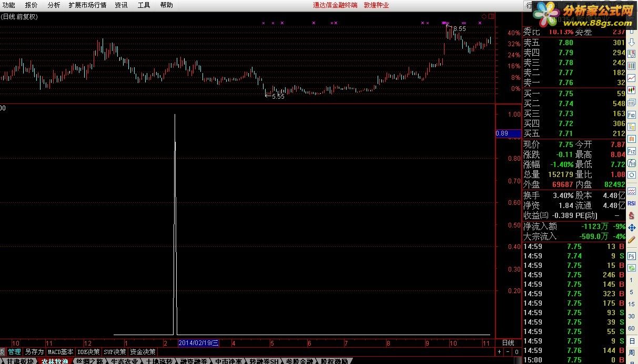The image size is (638, 364).
Task: Click the 通达信金融终端 title link
Action: coord(335,5)
